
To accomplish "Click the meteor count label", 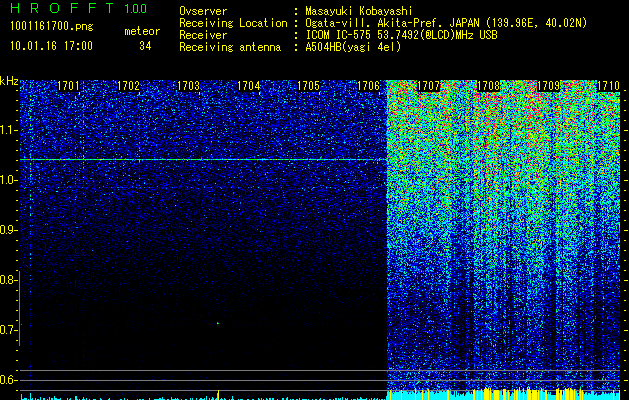I will point(142,31).
